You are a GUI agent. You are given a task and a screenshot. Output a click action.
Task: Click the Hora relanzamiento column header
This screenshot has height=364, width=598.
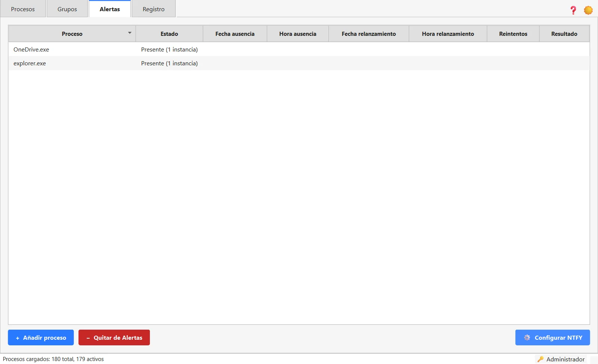[x=448, y=34]
